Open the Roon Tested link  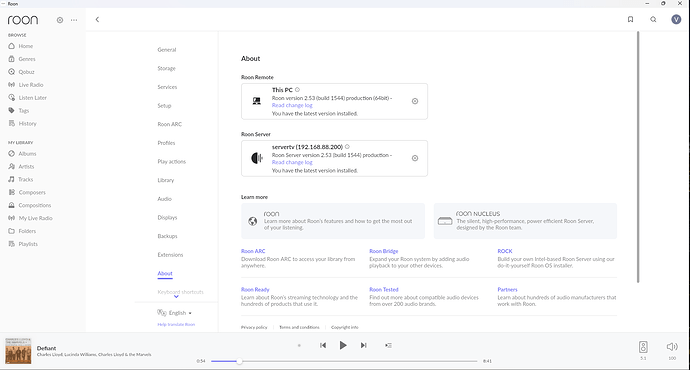[384, 289]
